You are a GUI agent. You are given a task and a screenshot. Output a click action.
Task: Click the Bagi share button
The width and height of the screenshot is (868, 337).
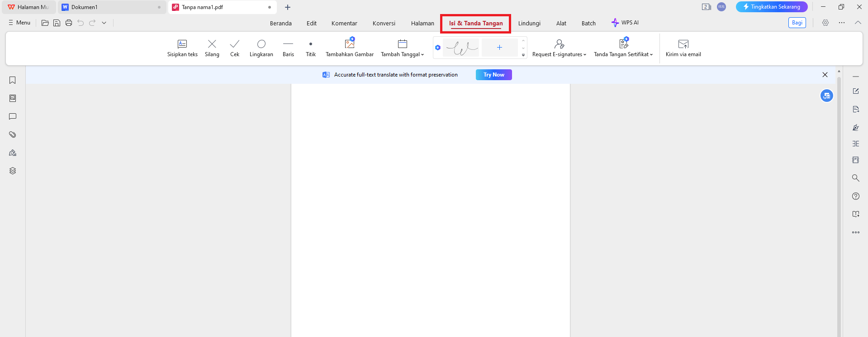797,23
